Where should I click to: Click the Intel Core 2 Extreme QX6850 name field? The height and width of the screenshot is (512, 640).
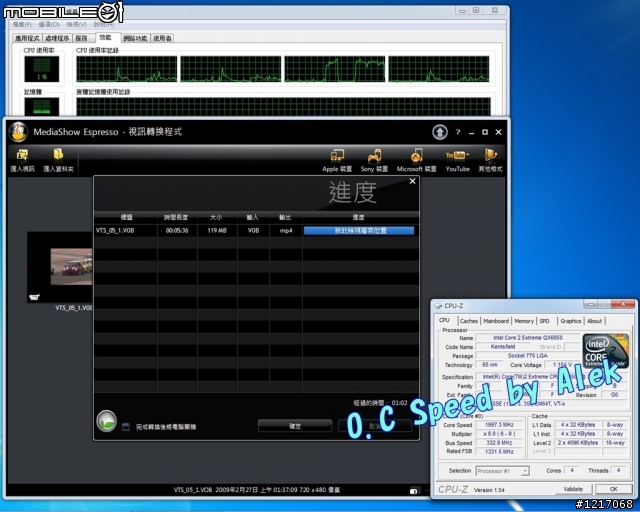tap(527, 338)
